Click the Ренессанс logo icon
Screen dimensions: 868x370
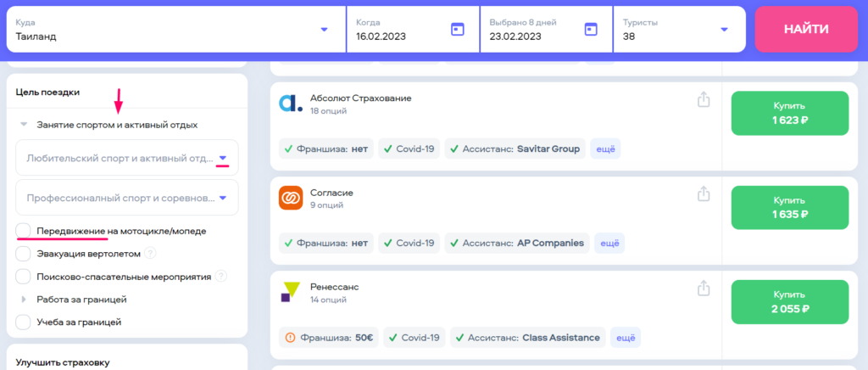[291, 292]
